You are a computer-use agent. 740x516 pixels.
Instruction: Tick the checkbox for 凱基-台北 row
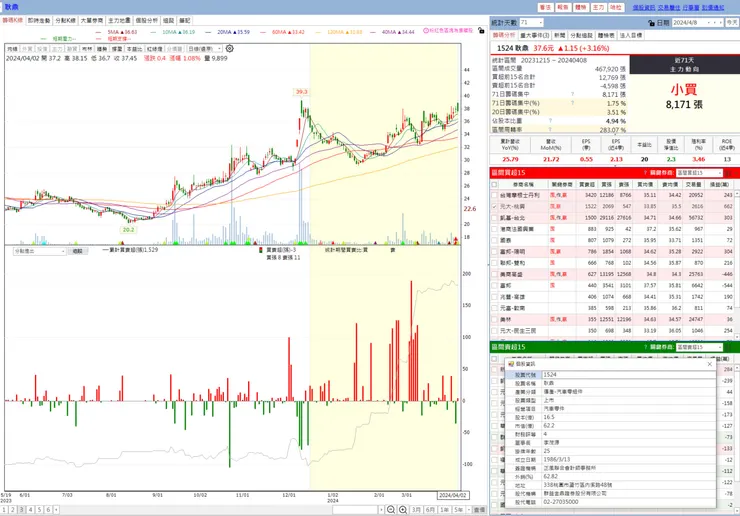pyautogui.click(x=494, y=218)
